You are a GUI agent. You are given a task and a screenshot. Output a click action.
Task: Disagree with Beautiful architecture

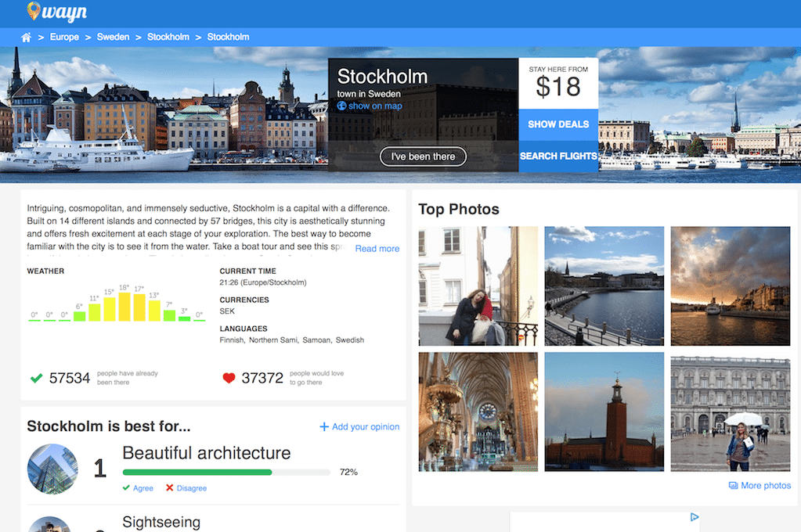tap(186, 488)
